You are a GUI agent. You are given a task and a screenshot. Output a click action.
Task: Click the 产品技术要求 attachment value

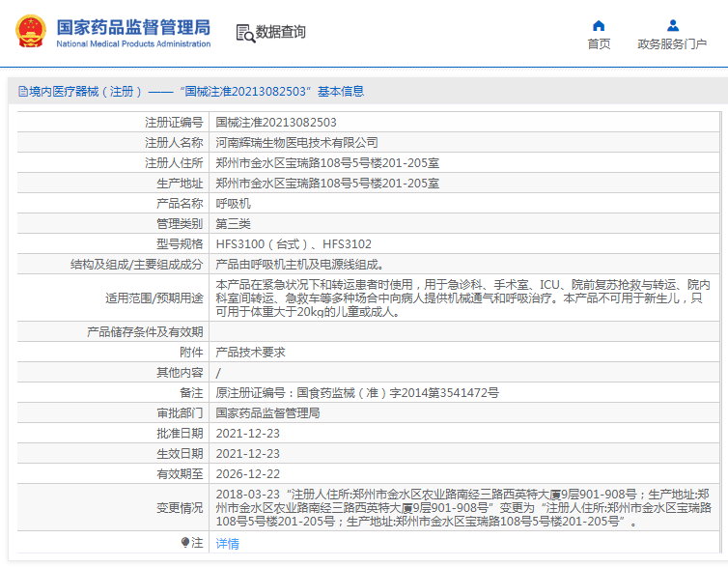pyautogui.click(x=250, y=353)
